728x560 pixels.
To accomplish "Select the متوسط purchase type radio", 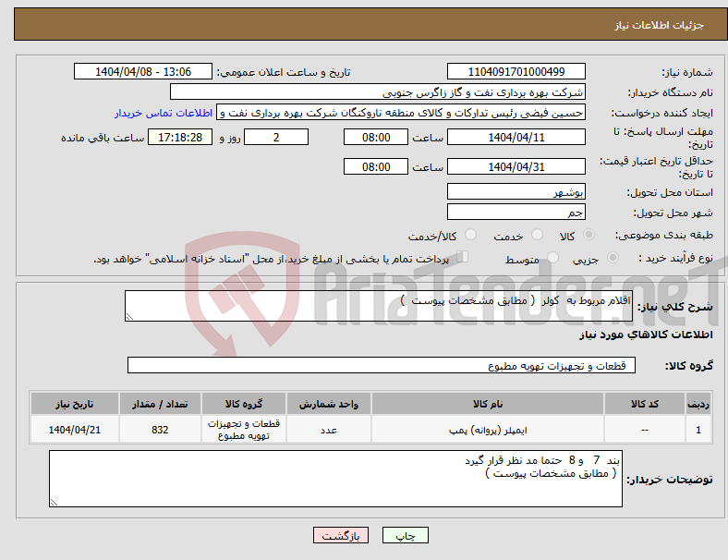I will (552, 257).
